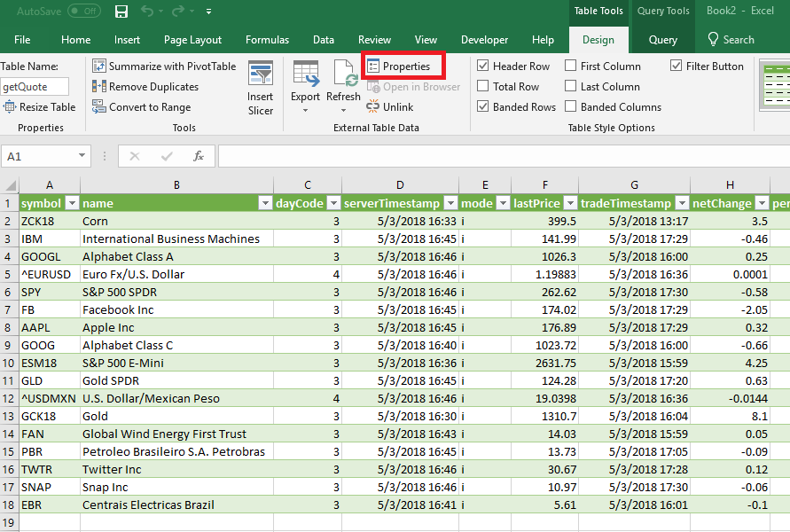The width and height of the screenshot is (790, 532).
Task: Click Summarize with PivotTable
Action: (x=164, y=66)
